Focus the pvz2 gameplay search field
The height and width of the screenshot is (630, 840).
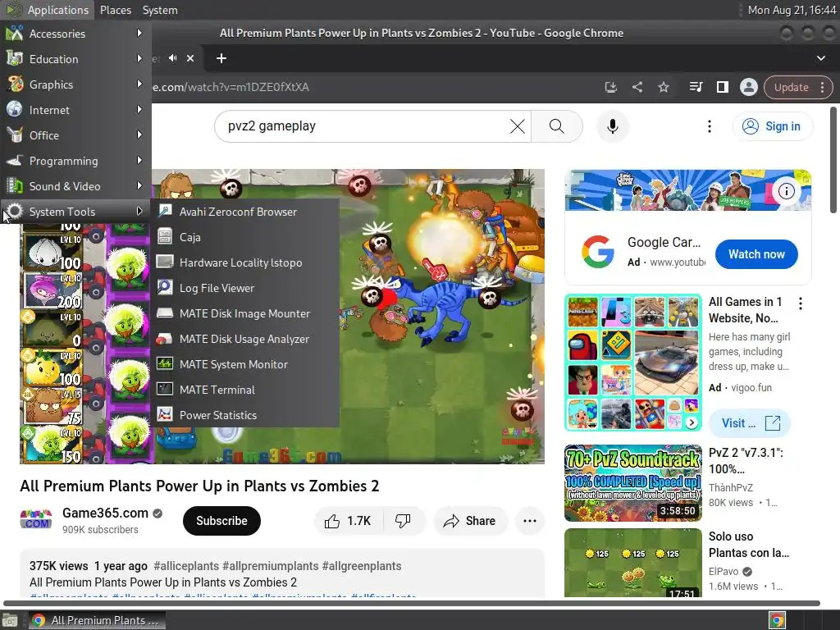[364, 126]
